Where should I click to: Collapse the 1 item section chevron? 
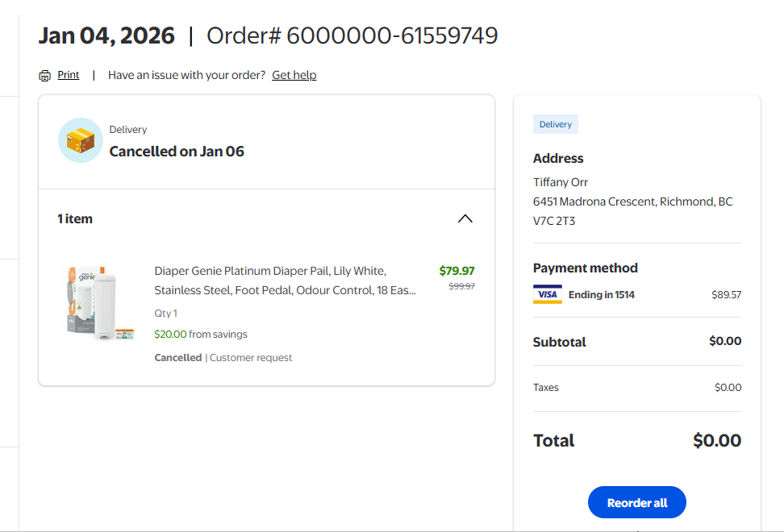tap(465, 218)
